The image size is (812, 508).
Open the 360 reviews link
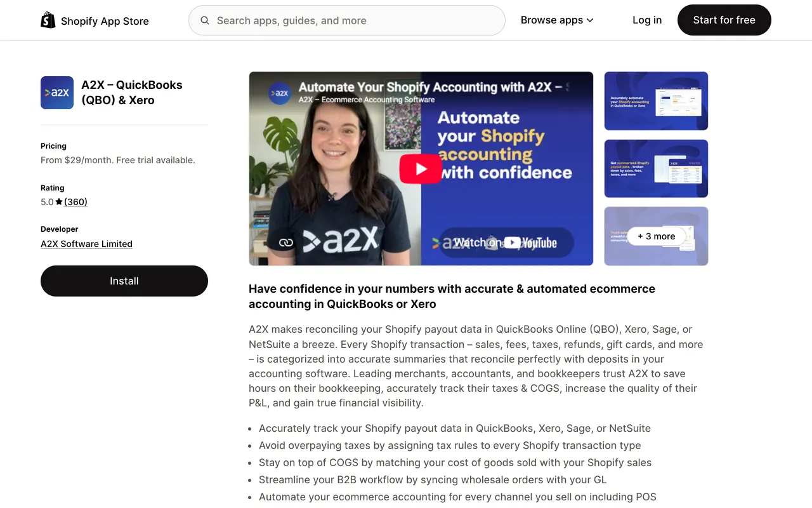tap(75, 202)
